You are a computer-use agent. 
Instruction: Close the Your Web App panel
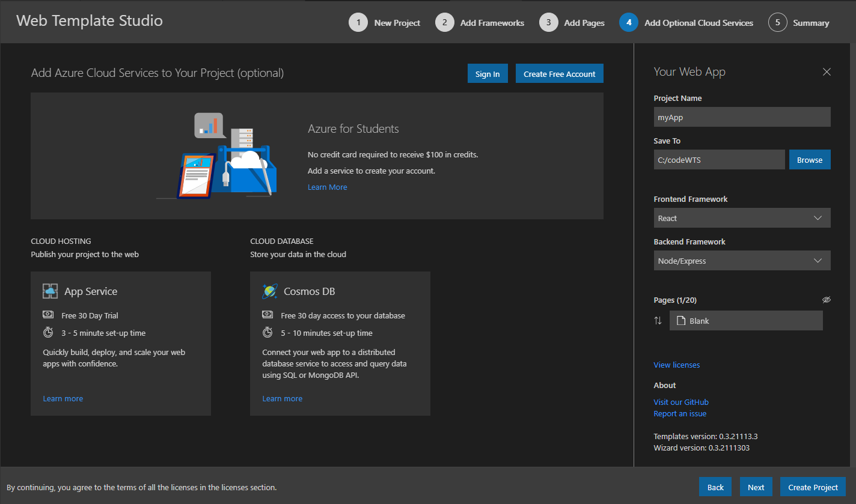tap(827, 72)
